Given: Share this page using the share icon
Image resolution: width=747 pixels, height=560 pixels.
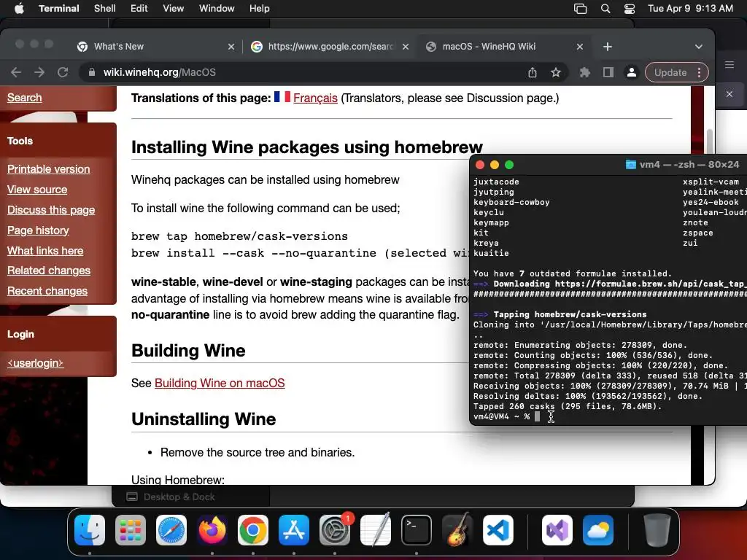Looking at the screenshot, I should (x=532, y=72).
